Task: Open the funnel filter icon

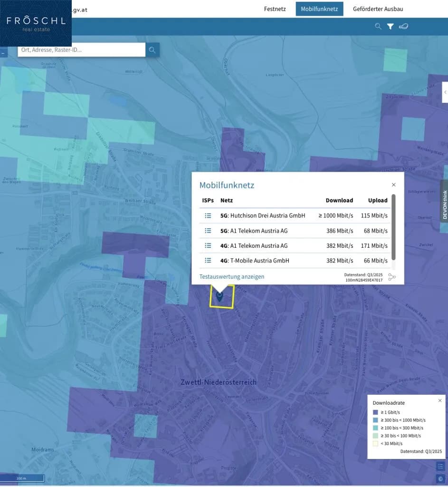Action: [391, 27]
